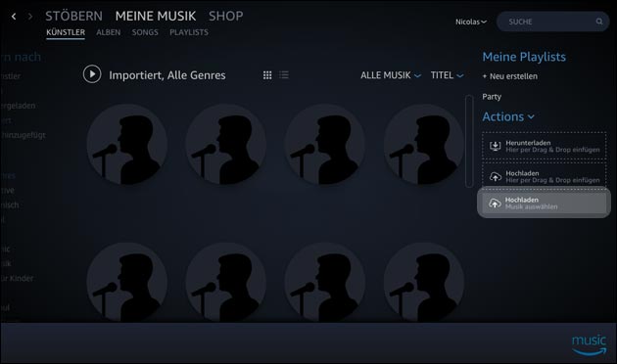Viewport: 617px width, 364px height.
Task: Go forward with the right arrow
Action: point(30,16)
